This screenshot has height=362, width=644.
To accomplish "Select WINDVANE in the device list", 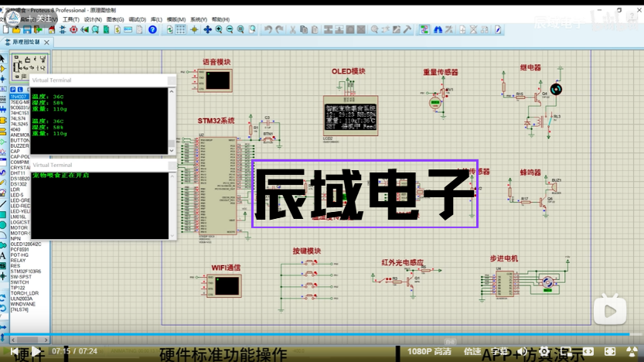I will click(x=22, y=304).
